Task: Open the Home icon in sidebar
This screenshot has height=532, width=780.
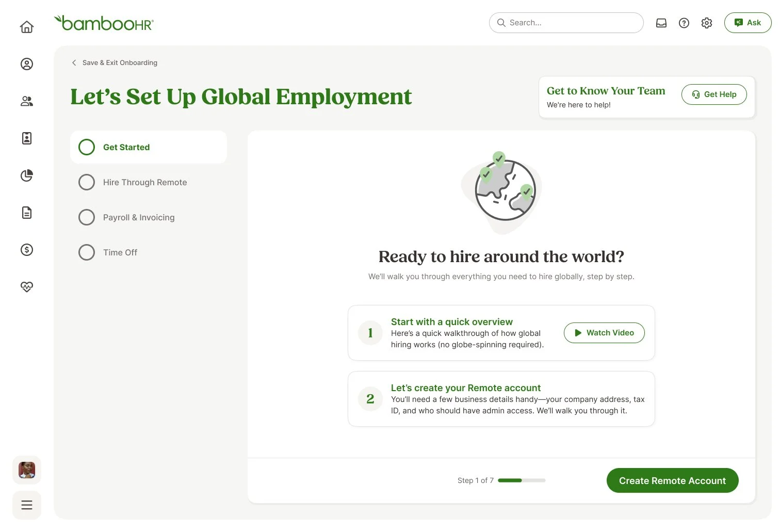Action: (27, 27)
